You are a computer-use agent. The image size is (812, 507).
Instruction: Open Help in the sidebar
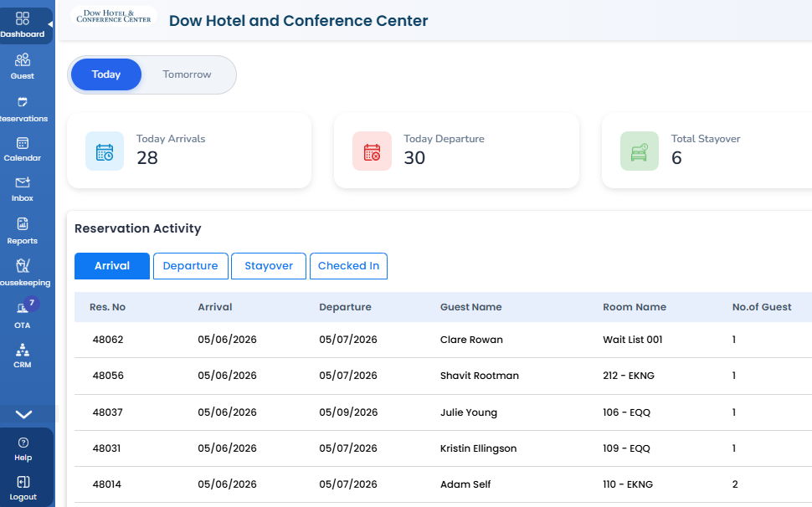tap(23, 449)
